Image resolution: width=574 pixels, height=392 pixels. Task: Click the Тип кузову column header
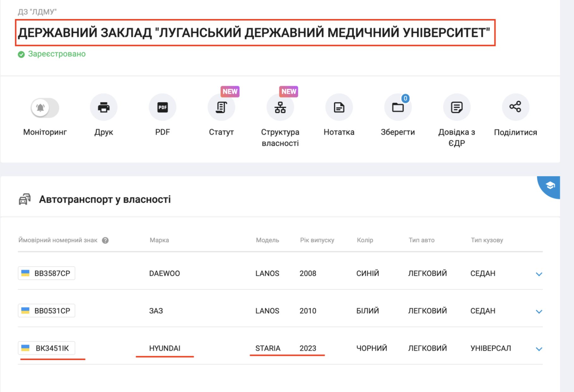(487, 240)
